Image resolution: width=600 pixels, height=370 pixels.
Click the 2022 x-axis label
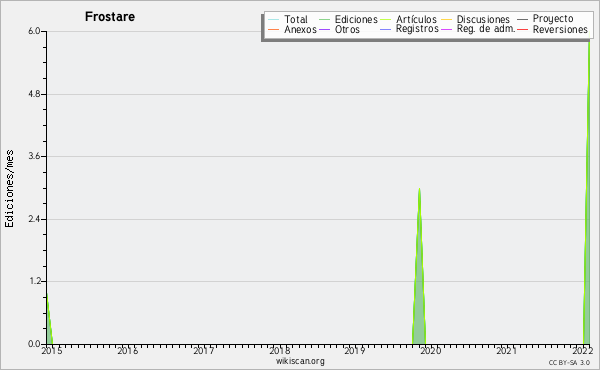(582, 350)
